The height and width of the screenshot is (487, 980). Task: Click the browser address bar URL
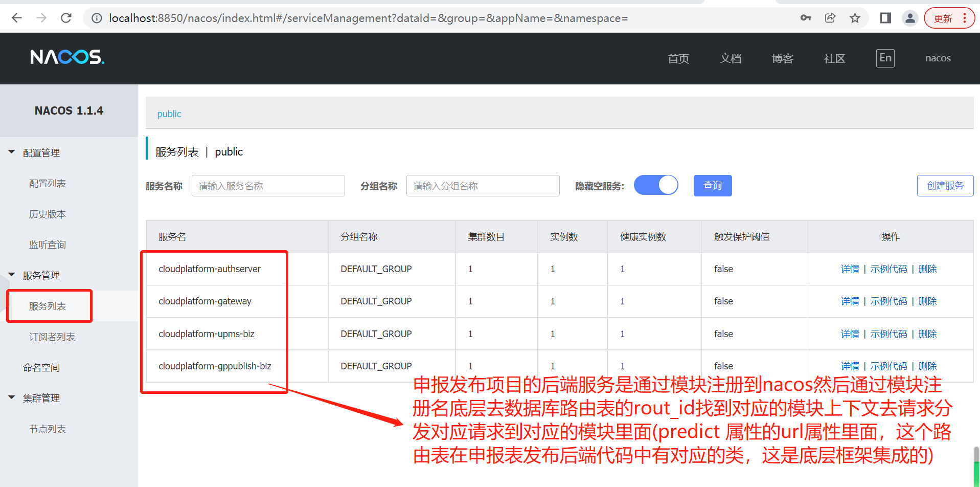[x=368, y=18]
